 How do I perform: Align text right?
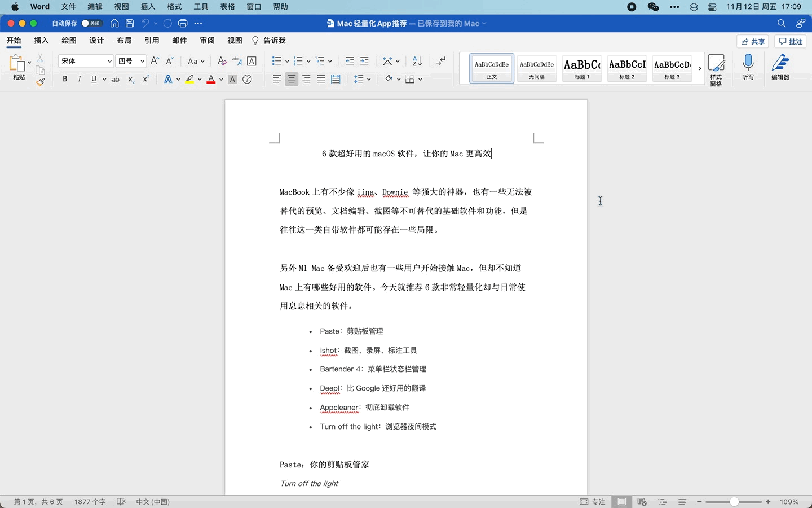click(x=306, y=79)
